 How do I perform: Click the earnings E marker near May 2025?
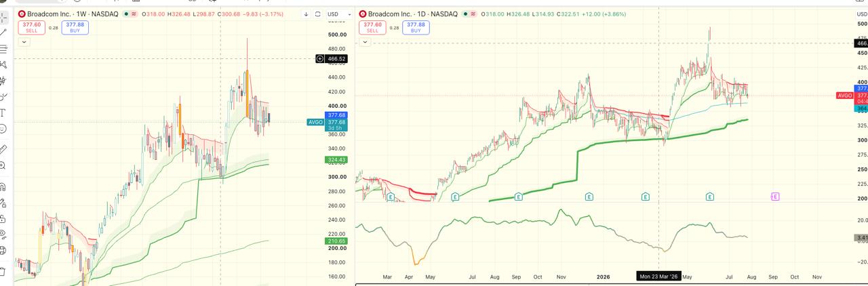(x=454, y=197)
